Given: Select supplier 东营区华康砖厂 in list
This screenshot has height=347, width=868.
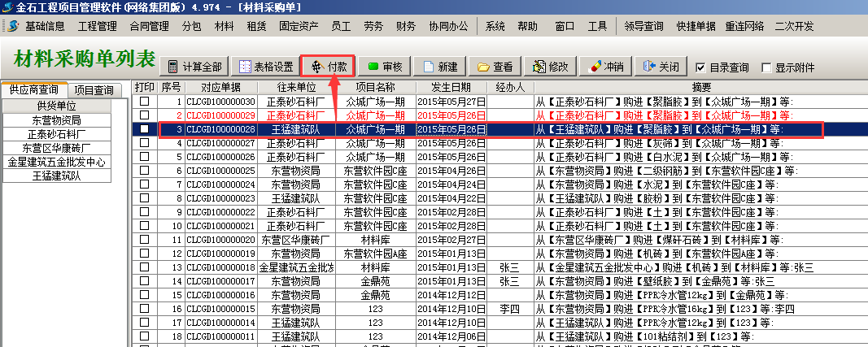Looking at the screenshot, I should pyautogui.click(x=56, y=148).
